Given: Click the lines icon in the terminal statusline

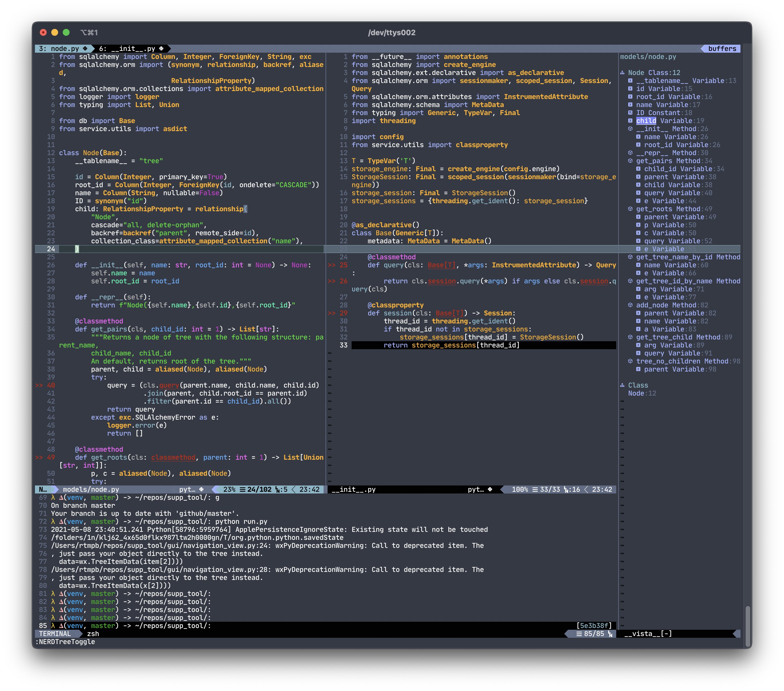Looking at the screenshot, I should pyautogui.click(x=579, y=634).
